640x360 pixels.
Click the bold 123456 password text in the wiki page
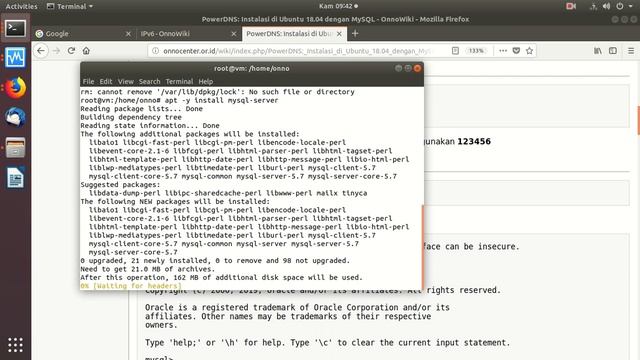[x=474, y=141]
